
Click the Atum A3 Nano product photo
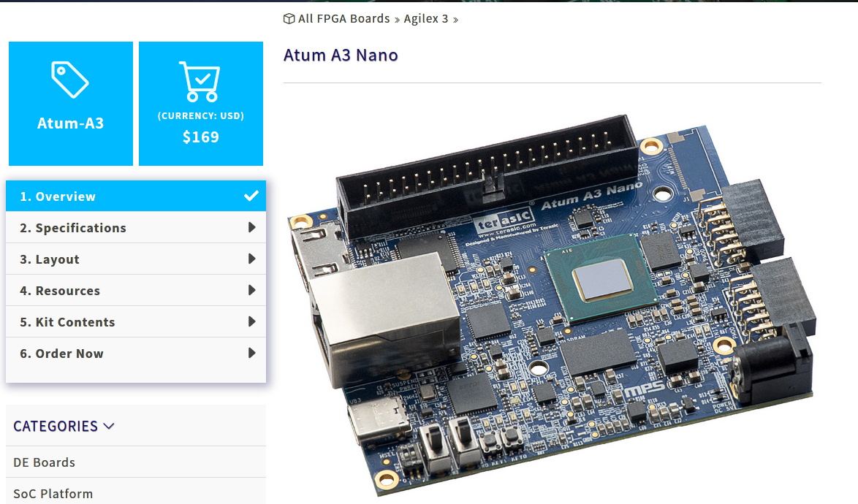[x=552, y=304]
